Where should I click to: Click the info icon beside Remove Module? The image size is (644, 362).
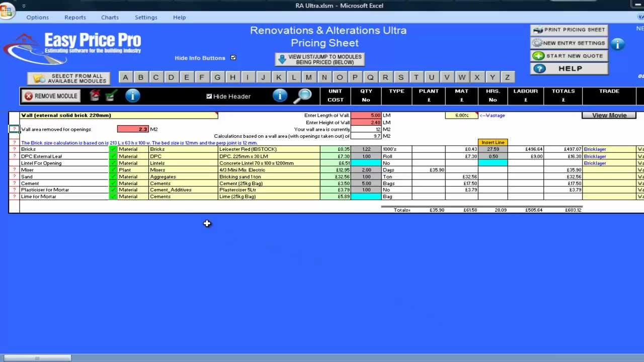click(132, 96)
